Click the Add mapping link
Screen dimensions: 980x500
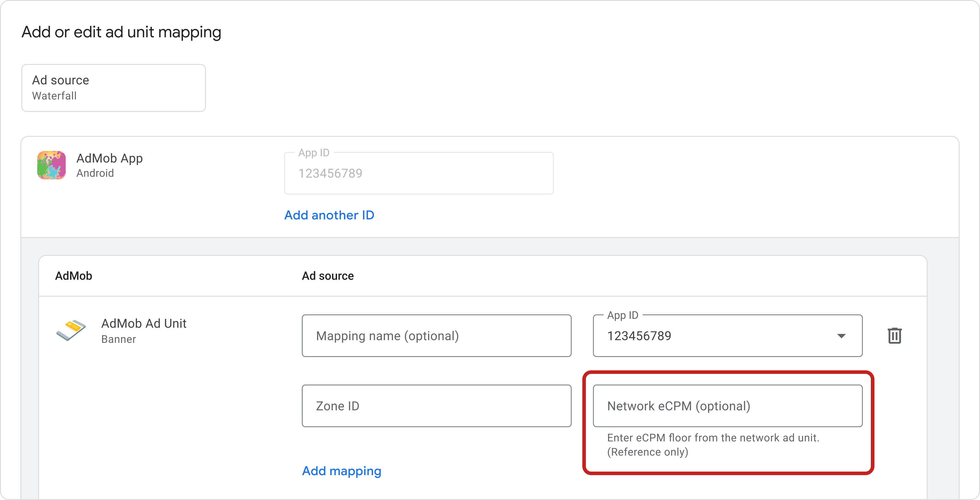click(341, 471)
